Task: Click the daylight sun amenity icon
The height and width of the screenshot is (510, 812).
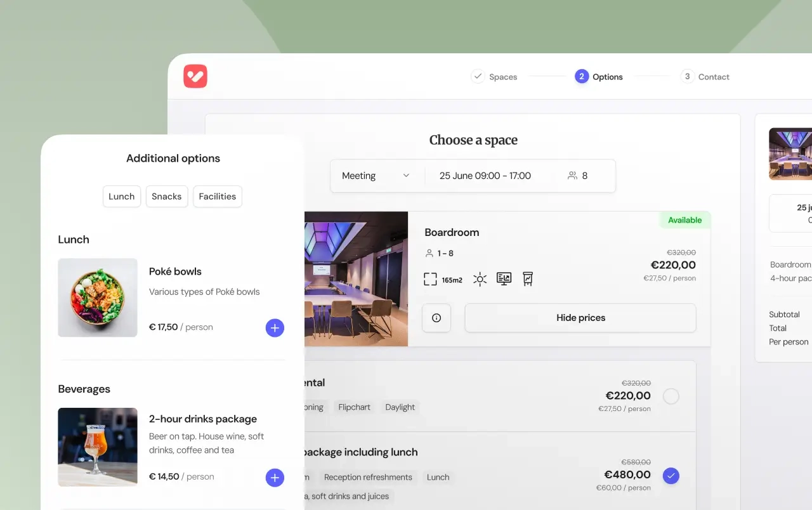Action: click(480, 279)
